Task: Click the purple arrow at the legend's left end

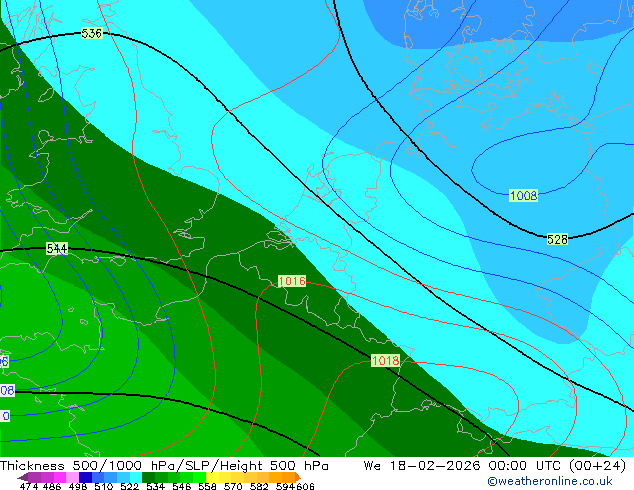Action: 23,478
